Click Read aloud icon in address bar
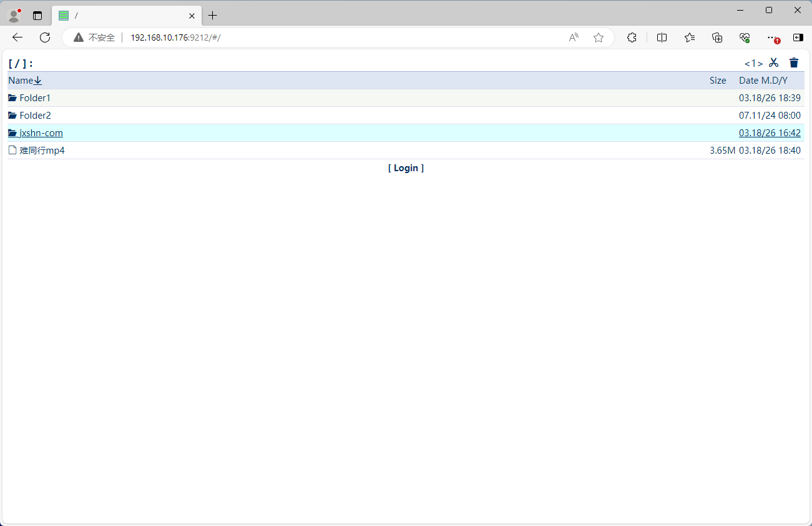 coord(574,37)
